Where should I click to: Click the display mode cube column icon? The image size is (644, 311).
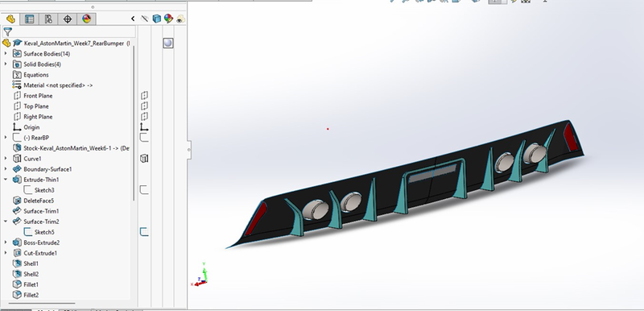coord(156,19)
